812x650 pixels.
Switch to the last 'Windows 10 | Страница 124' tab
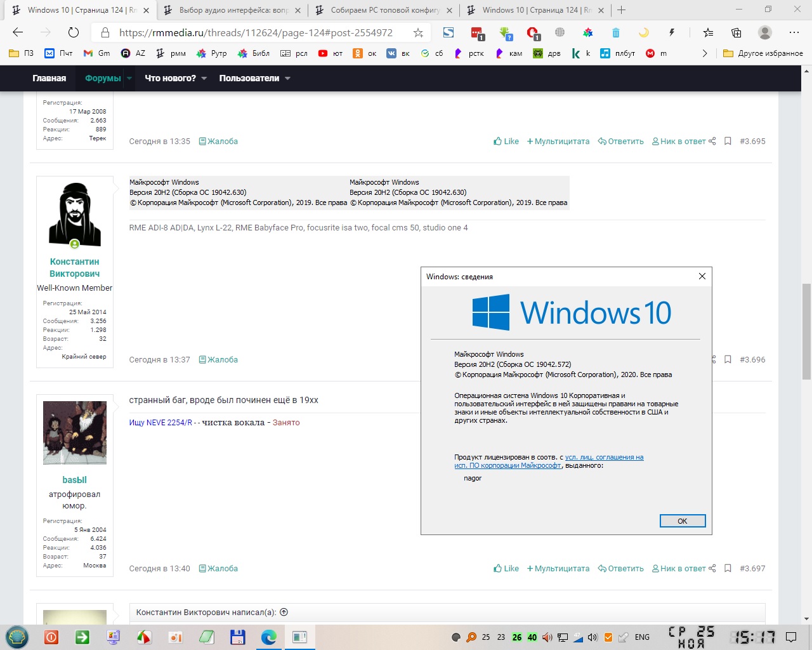[536, 10]
